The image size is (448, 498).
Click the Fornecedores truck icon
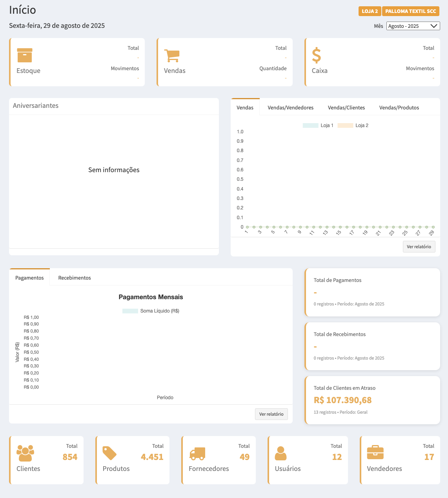tap(197, 454)
